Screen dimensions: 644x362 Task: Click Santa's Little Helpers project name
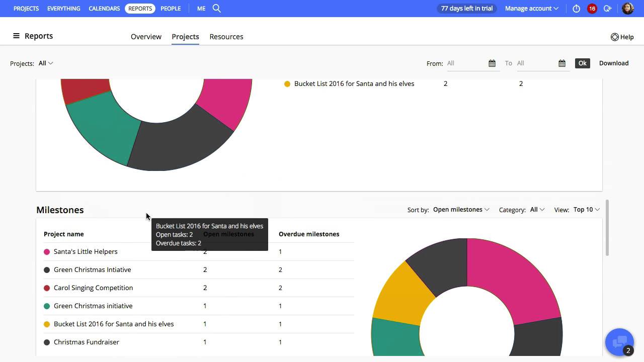(86, 252)
